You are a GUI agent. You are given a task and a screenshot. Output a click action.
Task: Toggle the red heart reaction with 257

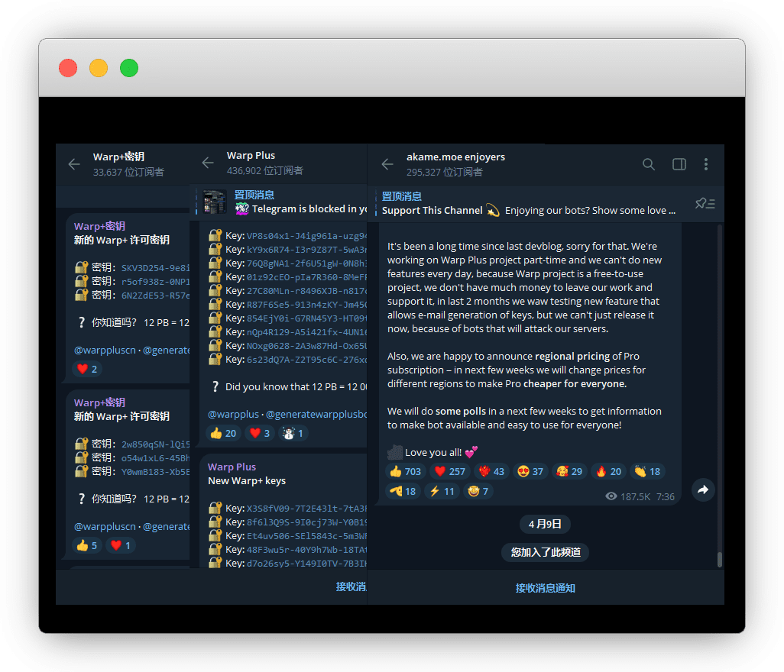click(x=449, y=471)
